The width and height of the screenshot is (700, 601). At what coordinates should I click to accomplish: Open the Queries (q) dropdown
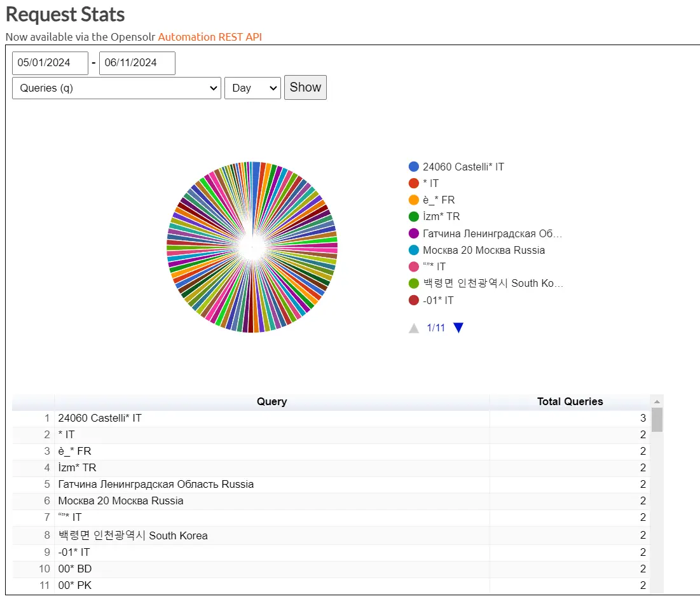tap(116, 88)
